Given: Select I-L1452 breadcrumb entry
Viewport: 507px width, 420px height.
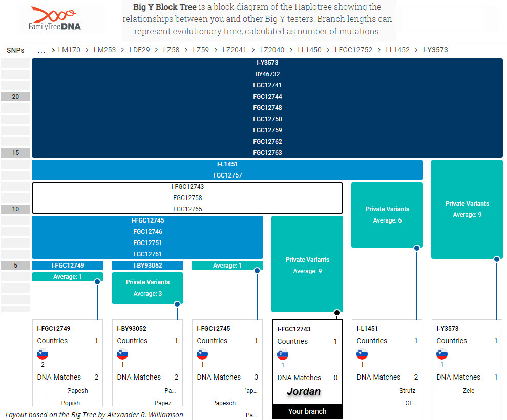Looking at the screenshot, I should [397, 50].
